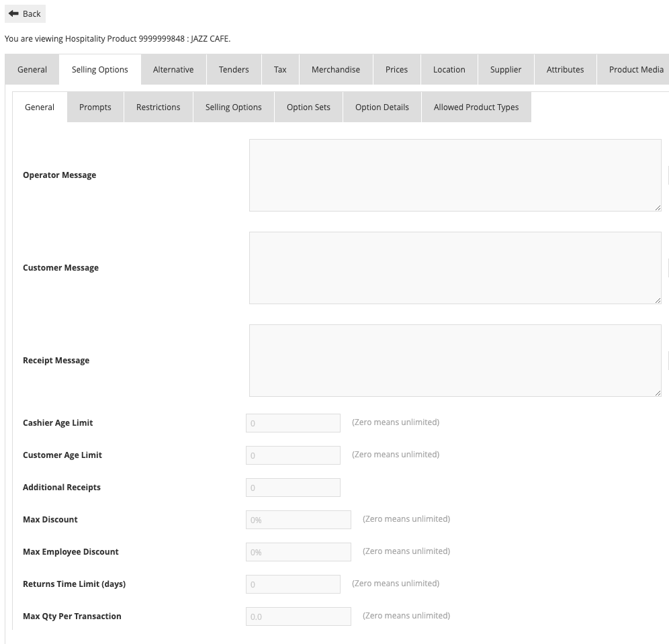Click the Customer Message resize handle

click(658, 300)
